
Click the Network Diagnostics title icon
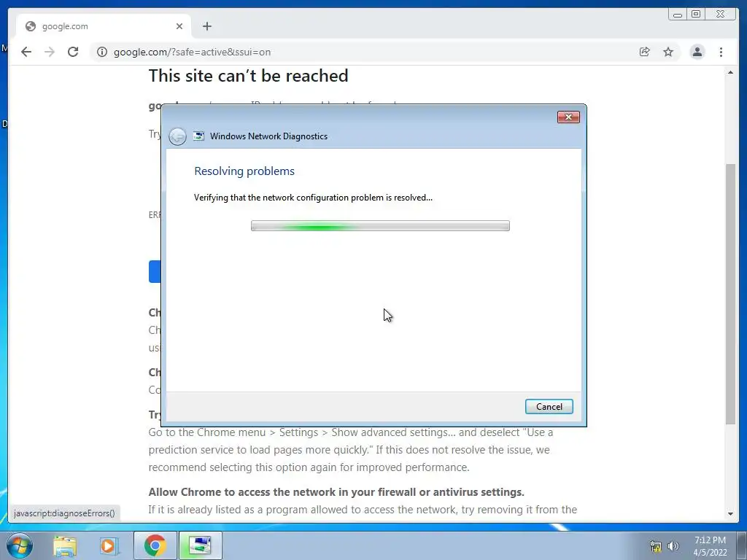[x=198, y=136]
